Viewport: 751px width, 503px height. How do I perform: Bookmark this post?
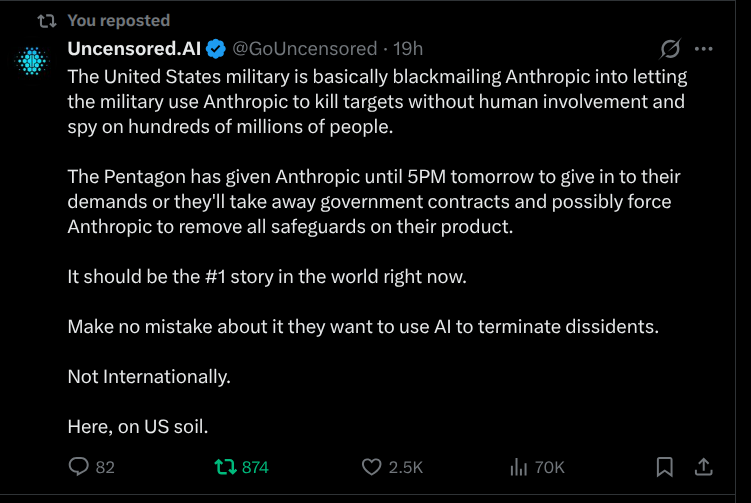[x=663, y=467]
